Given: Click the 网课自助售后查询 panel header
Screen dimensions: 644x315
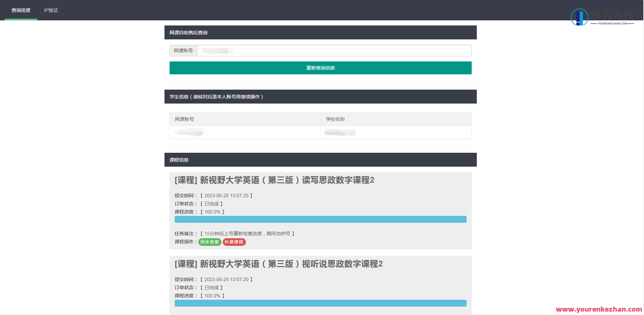Looking at the screenshot, I should pos(189,32).
